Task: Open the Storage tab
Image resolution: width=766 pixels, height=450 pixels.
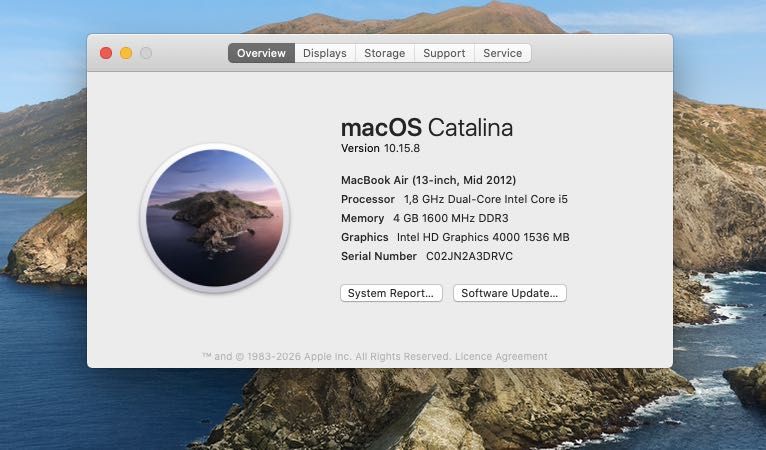Action: tap(384, 53)
